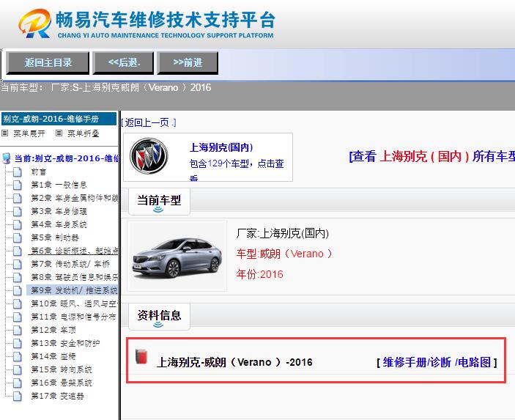Select highlighted 第9章 发动机/推进系统
The height and width of the screenshot is (420, 515).
73,290
